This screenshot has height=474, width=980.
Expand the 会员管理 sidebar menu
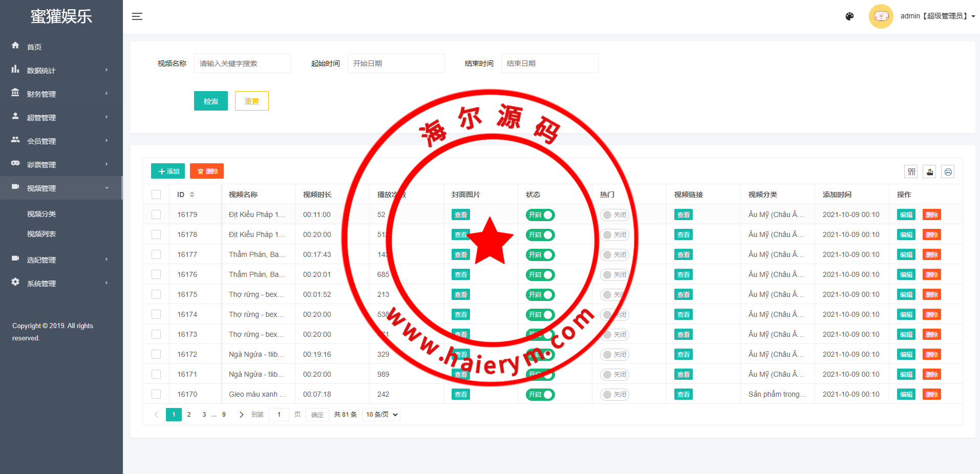pos(60,141)
